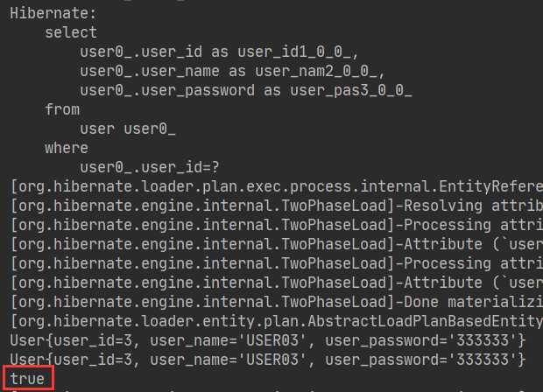Click the user_password as user_pas3_0_0_ line
This screenshot has width=543, height=392.
coord(246,91)
